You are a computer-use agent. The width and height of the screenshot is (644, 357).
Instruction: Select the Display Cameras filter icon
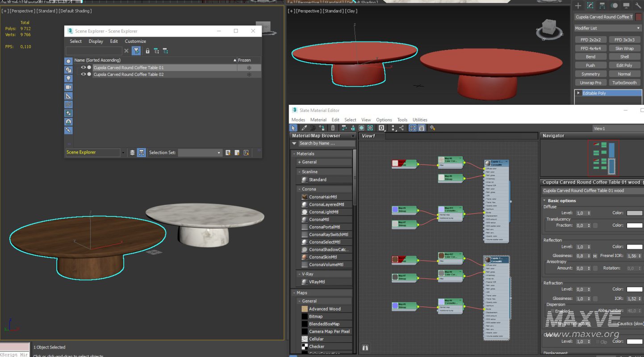68,87
